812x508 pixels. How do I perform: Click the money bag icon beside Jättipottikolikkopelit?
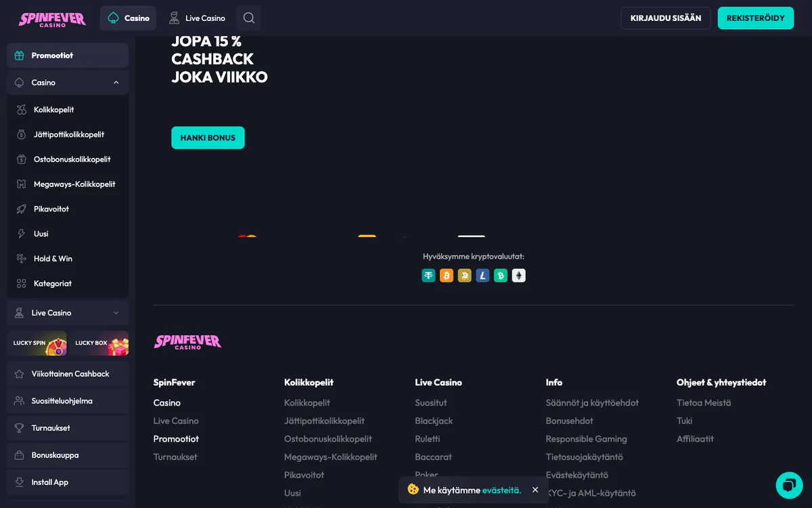point(21,135)
